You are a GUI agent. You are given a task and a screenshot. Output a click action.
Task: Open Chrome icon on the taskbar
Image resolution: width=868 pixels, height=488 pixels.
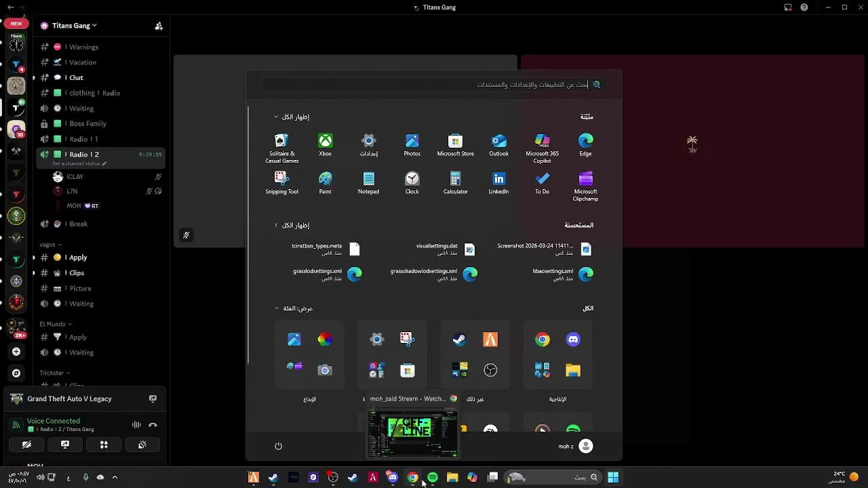tap(412, 478)
